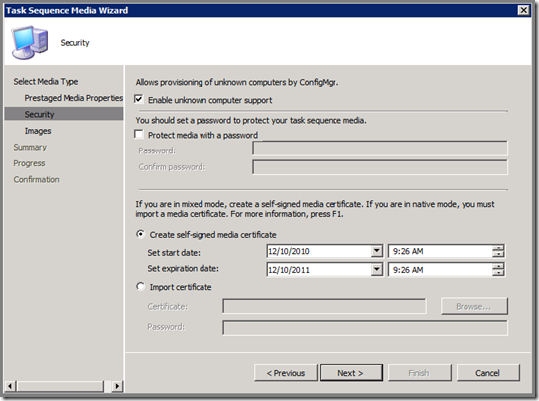Open Prestaged Media Properties step

click(x=74, y=98)
